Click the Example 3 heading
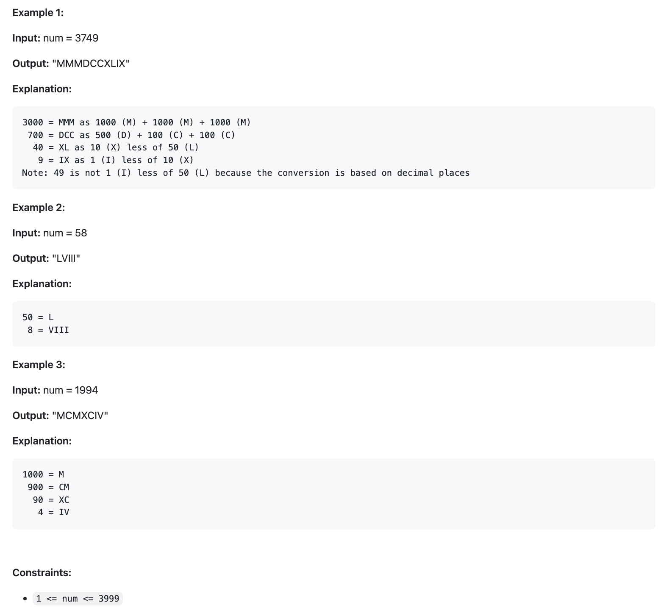Viewport: 672px width, 616px height. pyautogui.click(x=39, y=365)
